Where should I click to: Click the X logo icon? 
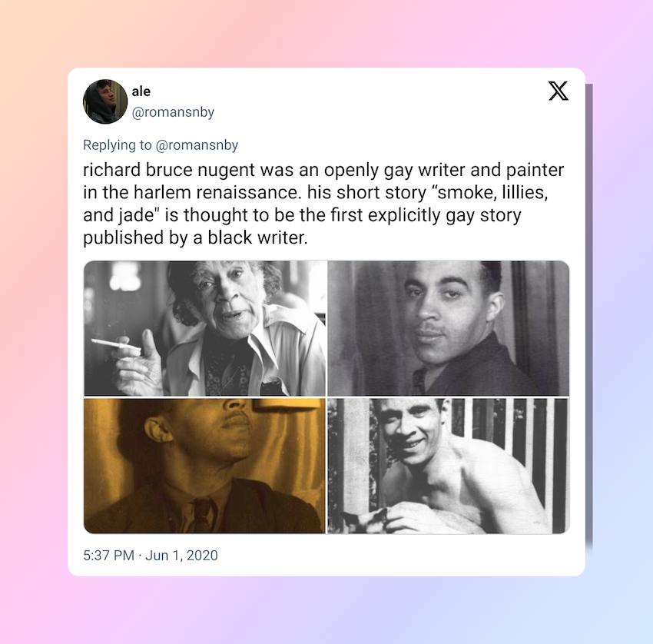[558, 91]
